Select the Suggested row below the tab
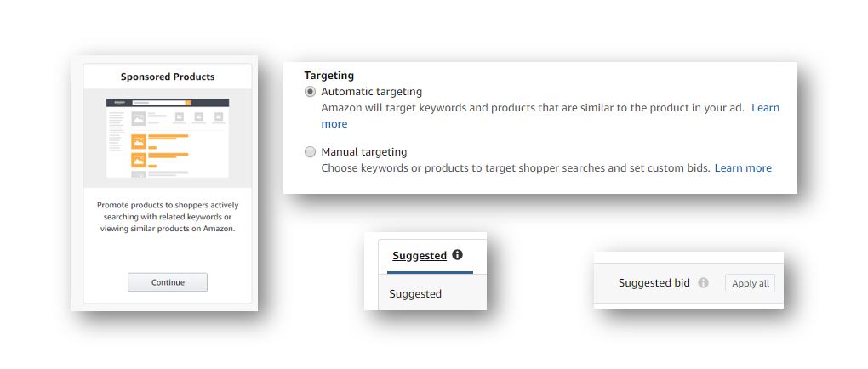868x369 pixels. 415,294
